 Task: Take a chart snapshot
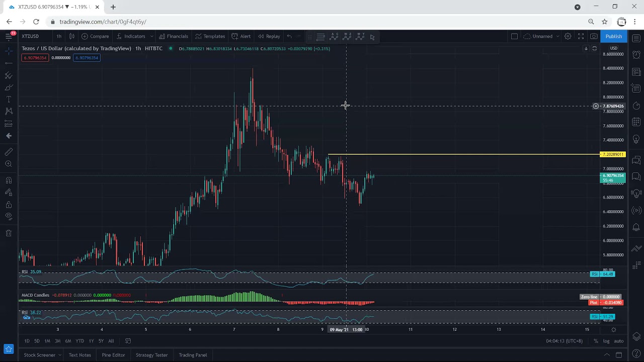tap(594, 36)
